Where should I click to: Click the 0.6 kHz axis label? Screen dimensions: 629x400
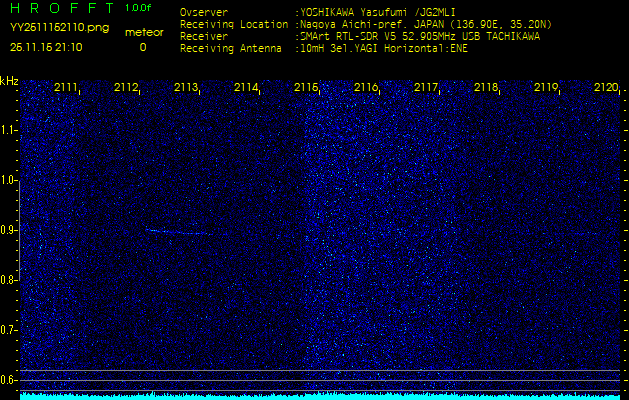point(8,380)
